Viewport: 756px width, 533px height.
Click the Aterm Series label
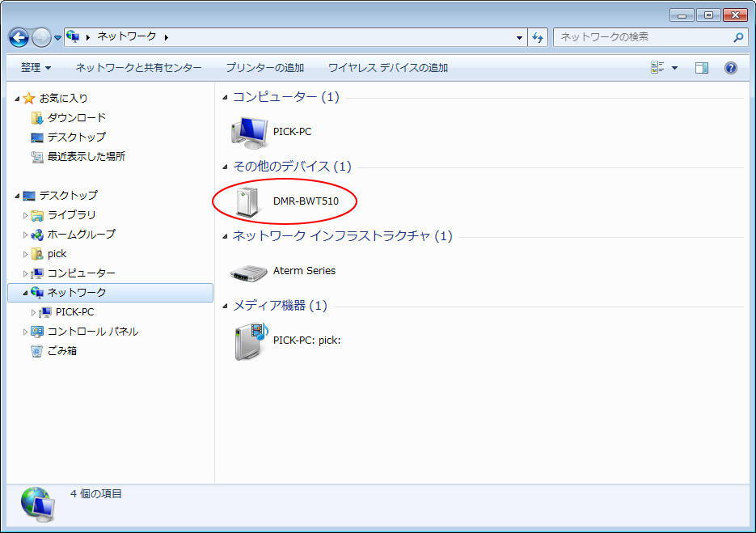[304, 271]
